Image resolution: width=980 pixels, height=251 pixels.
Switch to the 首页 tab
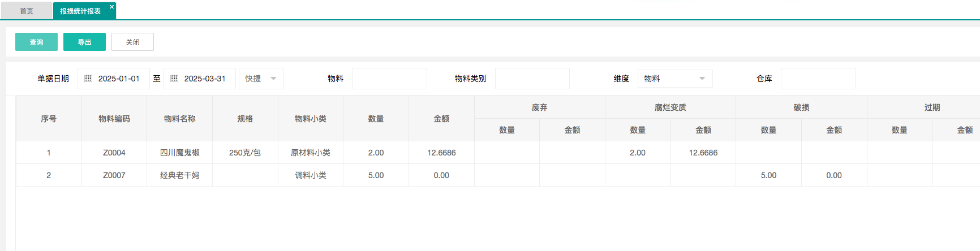(x=27, y=11)
